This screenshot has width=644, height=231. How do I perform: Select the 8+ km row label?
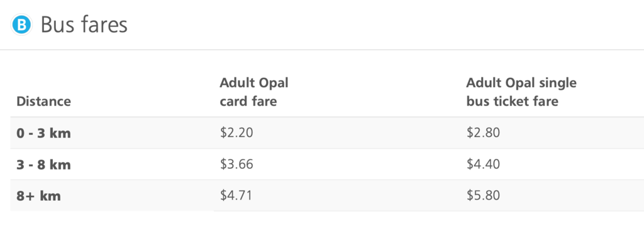point(38,196)
